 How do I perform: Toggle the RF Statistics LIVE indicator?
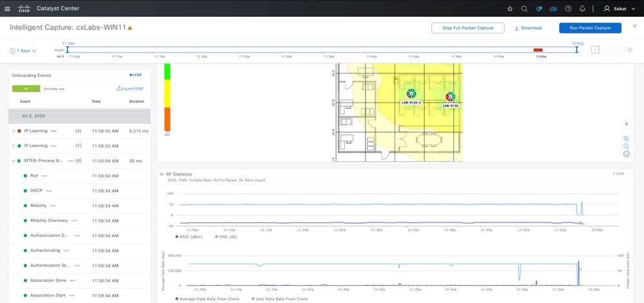pyautogui.click(x=618, y=173)
